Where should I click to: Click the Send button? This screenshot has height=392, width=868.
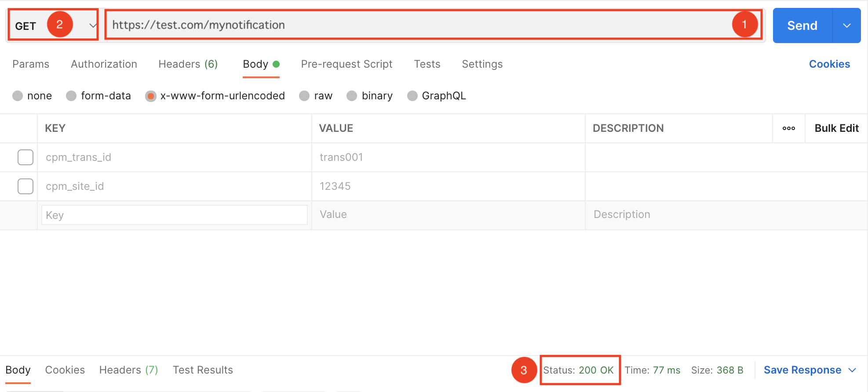pos(802,25)
